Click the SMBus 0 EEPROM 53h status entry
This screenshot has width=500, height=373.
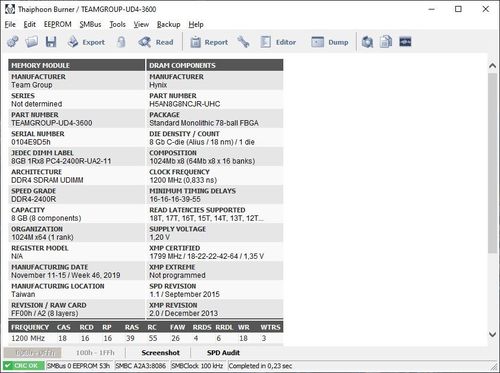[78, 366]
